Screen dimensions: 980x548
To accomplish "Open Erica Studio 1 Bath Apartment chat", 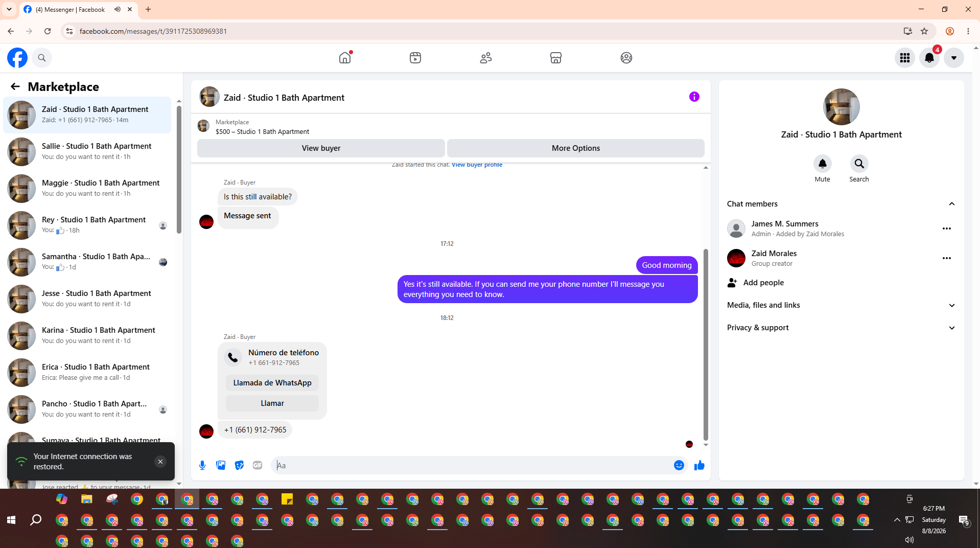I will (87, 372).
